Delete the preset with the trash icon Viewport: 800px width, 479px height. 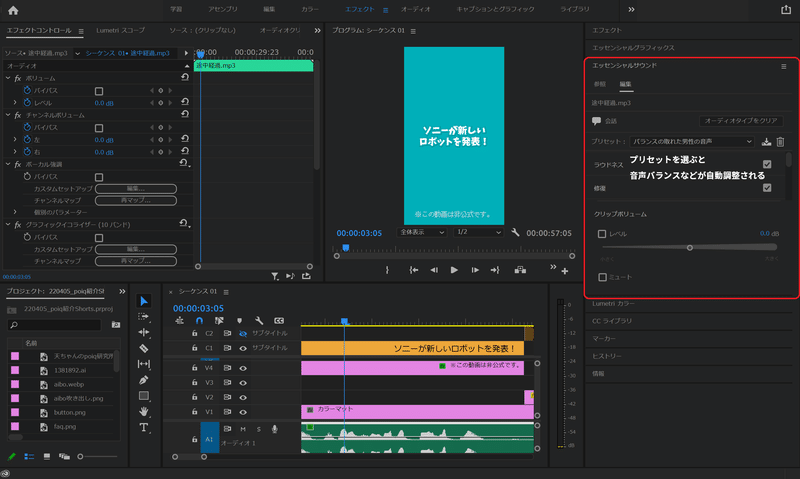click(x=781, y=142)
